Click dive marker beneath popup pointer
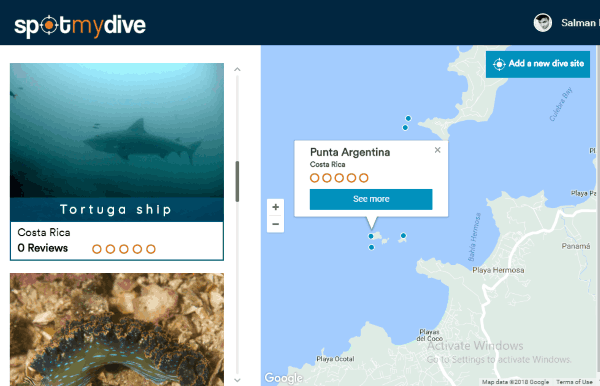Screen dimensions: 600x386 click(x=371, y=236)
